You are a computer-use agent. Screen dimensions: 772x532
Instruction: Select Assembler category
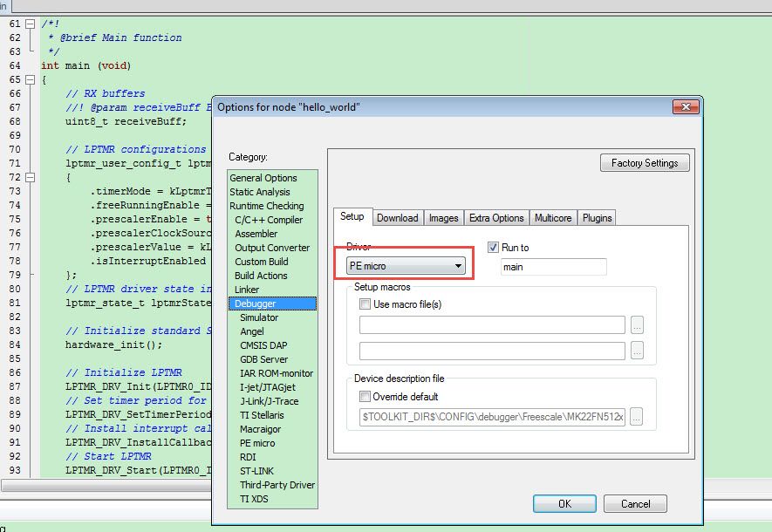tap(256, 234)
